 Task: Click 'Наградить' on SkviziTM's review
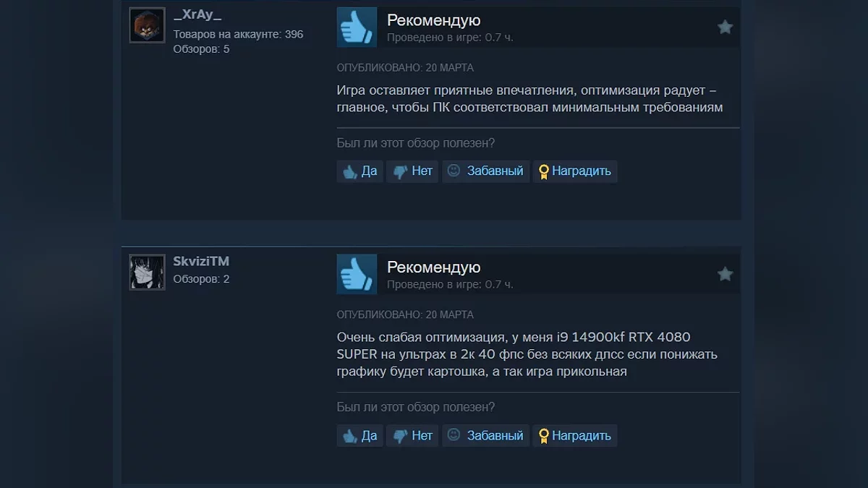(575, 435)
